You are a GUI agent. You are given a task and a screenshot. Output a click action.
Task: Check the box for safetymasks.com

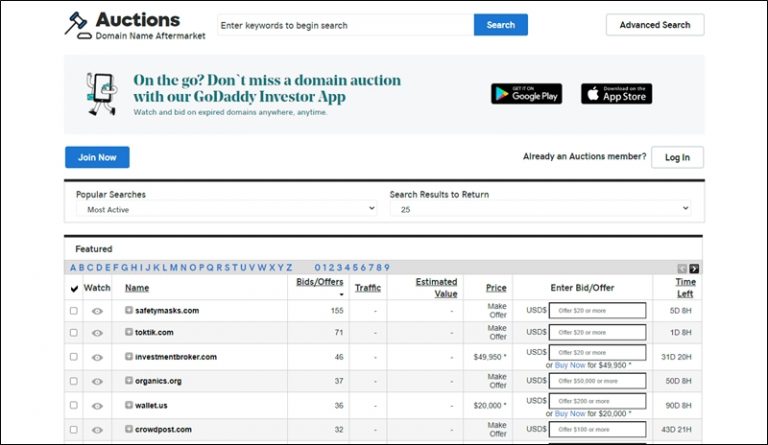[x=73, y=311]
